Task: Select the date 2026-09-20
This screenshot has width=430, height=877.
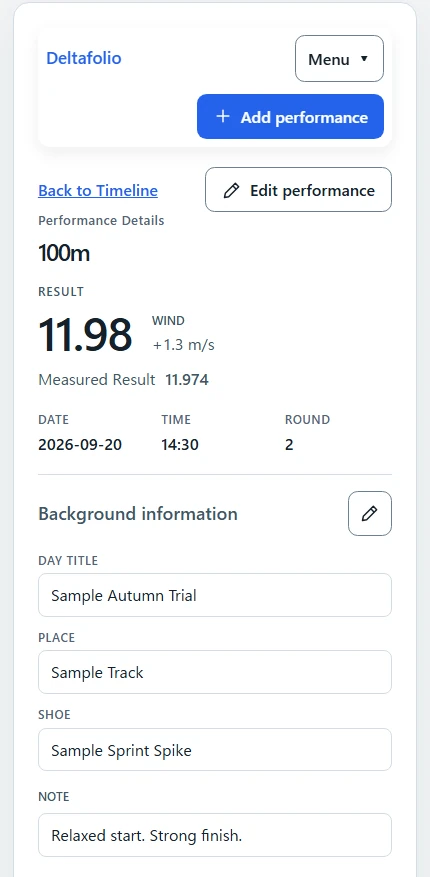Action: click(80, 445)
